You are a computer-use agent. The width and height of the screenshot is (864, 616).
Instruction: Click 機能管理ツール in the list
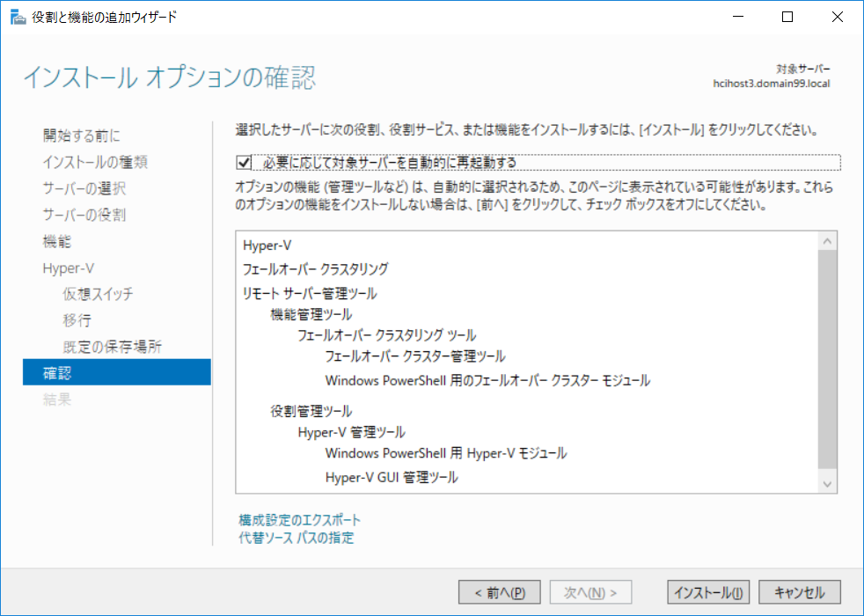(x=311, y=315)
